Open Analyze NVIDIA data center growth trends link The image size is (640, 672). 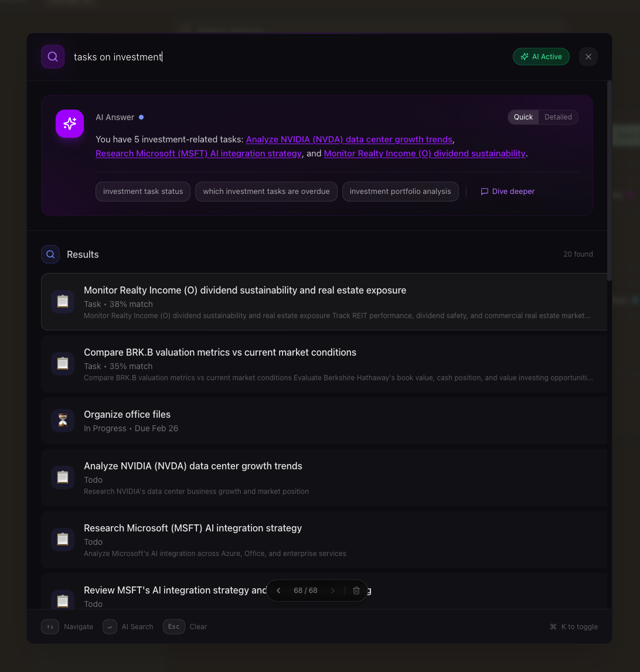click(x=349, y=139)
